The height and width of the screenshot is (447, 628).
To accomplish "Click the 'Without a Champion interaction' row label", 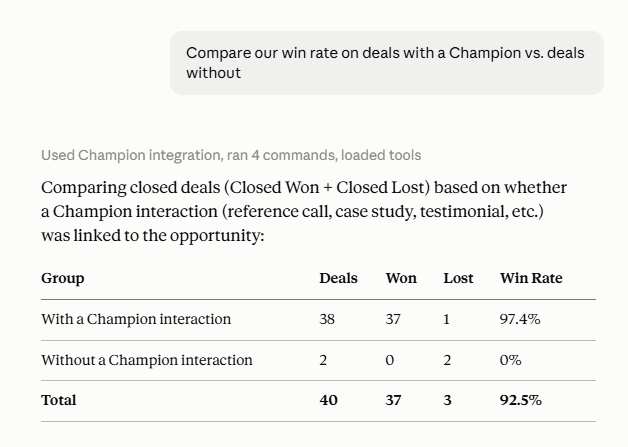I will point(147,360).
